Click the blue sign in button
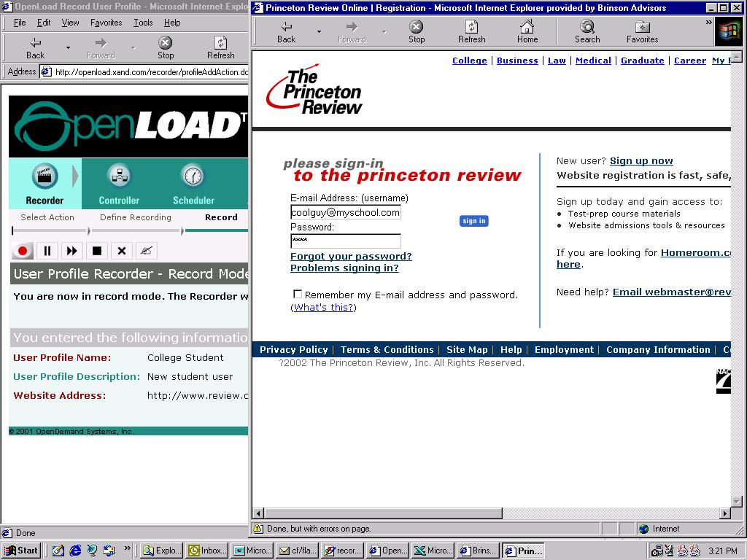 pos(473,221)
